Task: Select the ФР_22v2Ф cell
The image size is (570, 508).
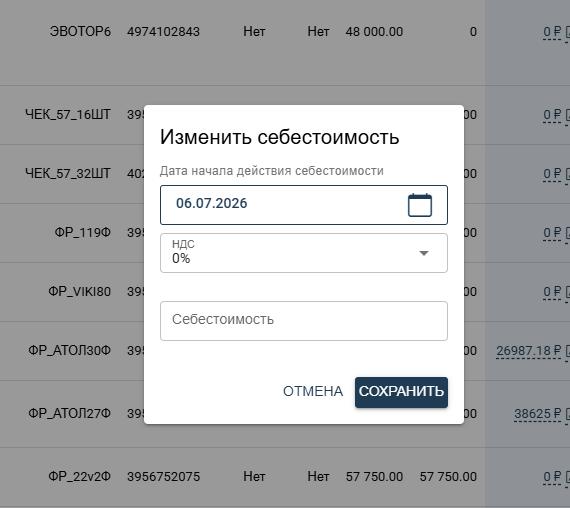Action: click(80, 476)
